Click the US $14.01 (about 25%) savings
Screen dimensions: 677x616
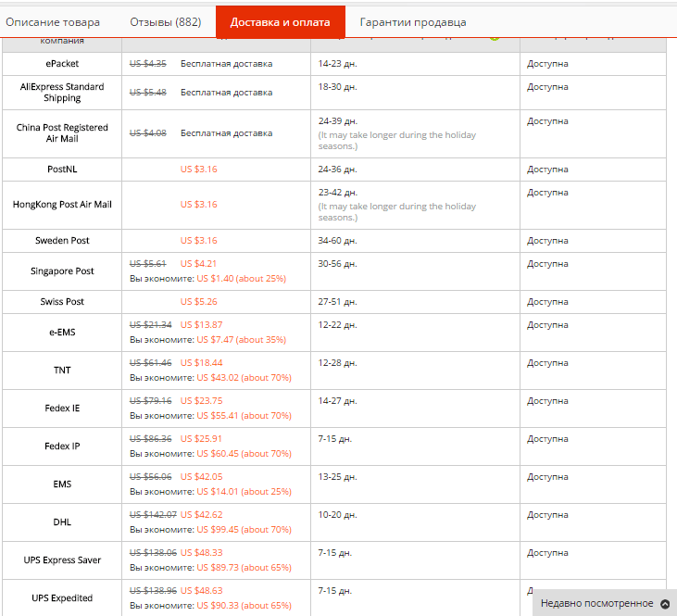pos(244,492)
